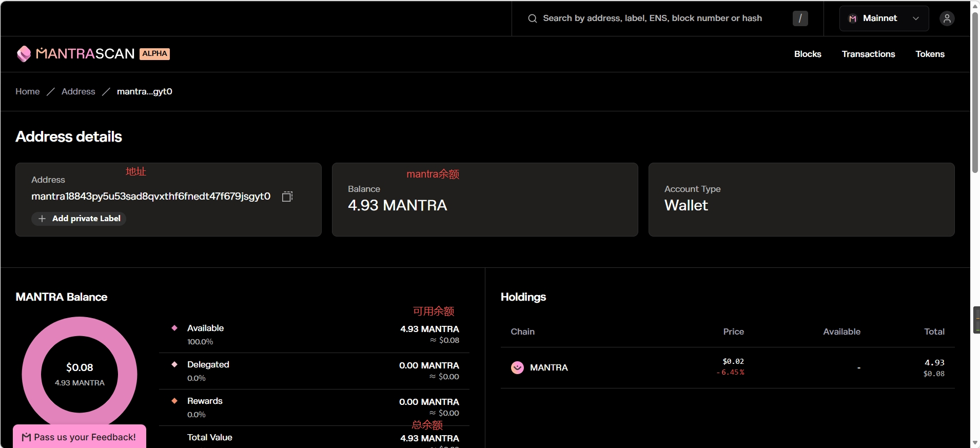Click the Delegated 0.00 MANTRA amount
The width and height of the screenshot is (980, 448).
[x=429, y=365]
